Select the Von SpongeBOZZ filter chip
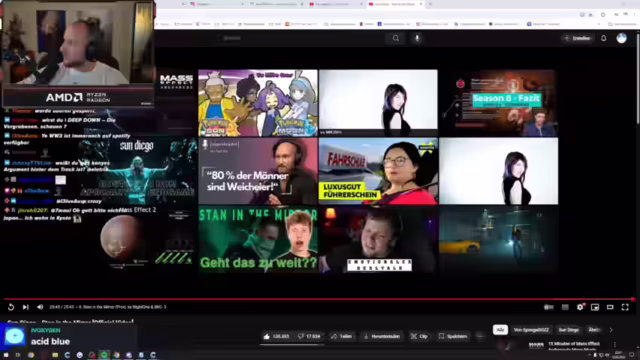The width and height of the screenshot is (640, 360). pos(531,330)
